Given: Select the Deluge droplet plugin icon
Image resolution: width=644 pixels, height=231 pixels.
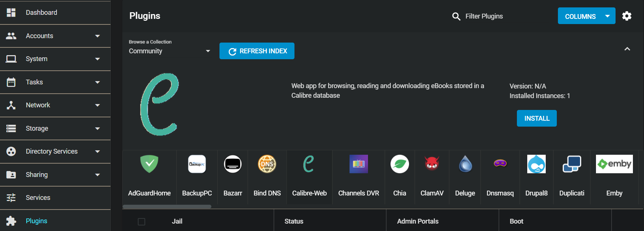Looking at the screenshot, I should [x=465, y=164].
